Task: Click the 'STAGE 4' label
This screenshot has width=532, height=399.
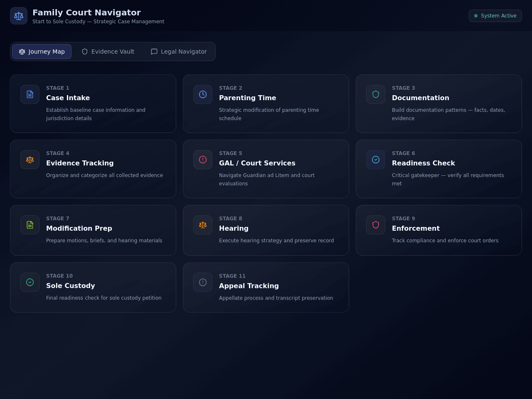Action: [57, 153]
